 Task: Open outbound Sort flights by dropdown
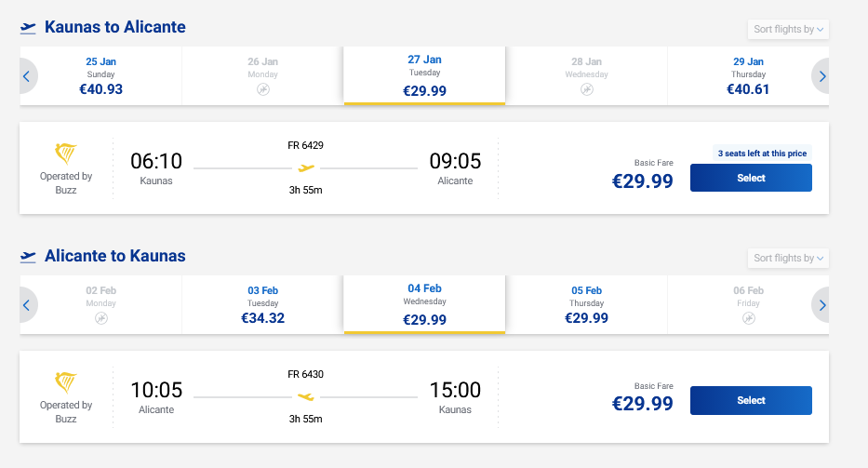(788, 29)
